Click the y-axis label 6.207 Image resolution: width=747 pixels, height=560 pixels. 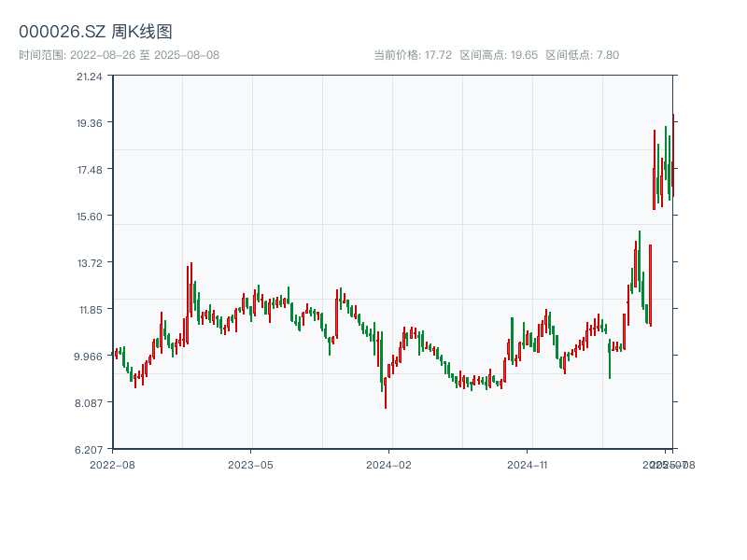pyautogui.click(x=88, y=450)
